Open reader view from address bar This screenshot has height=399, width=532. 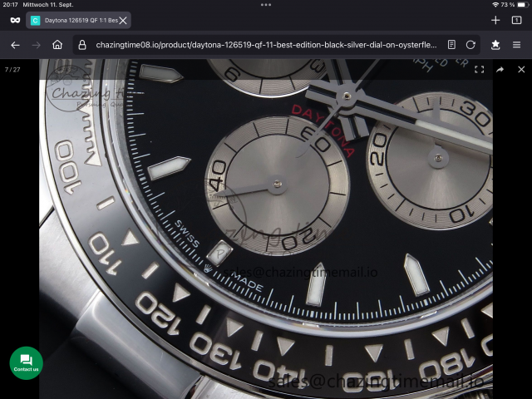click(x=451, y=44)
